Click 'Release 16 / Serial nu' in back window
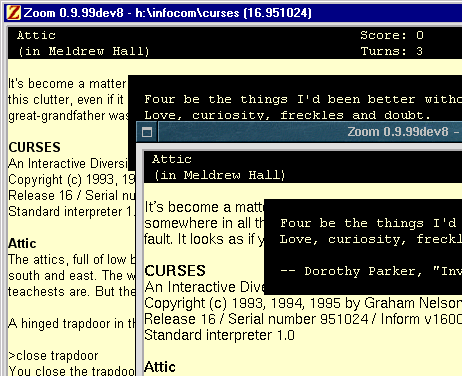 (x=72, y=195)
